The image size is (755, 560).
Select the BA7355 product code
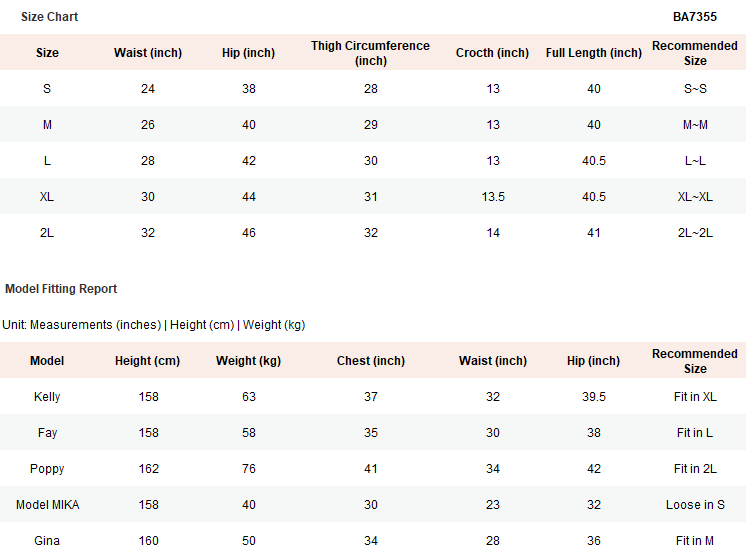694,17
